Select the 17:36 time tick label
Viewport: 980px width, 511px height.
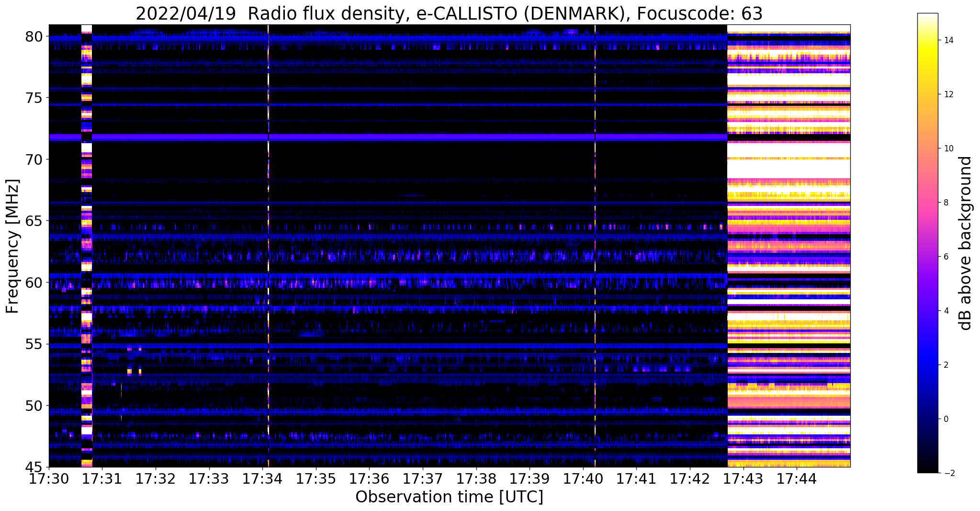click(369, 478)
